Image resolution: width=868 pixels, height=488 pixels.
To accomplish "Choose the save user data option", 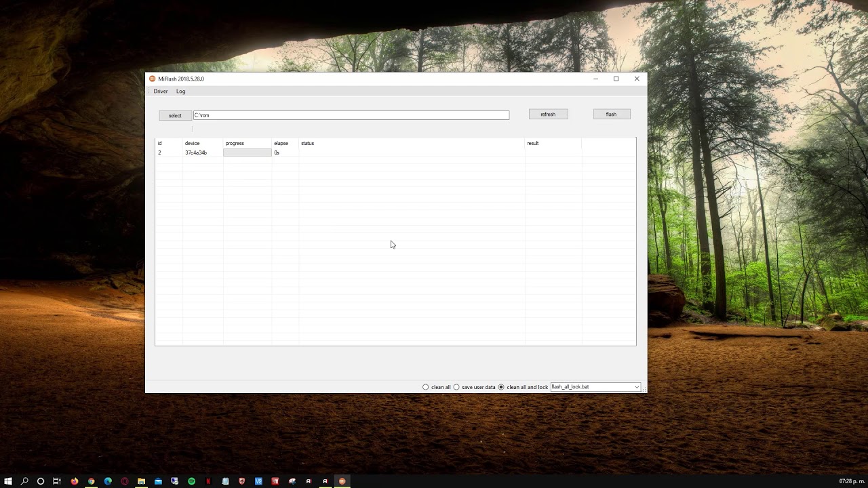I will [474, 387].
